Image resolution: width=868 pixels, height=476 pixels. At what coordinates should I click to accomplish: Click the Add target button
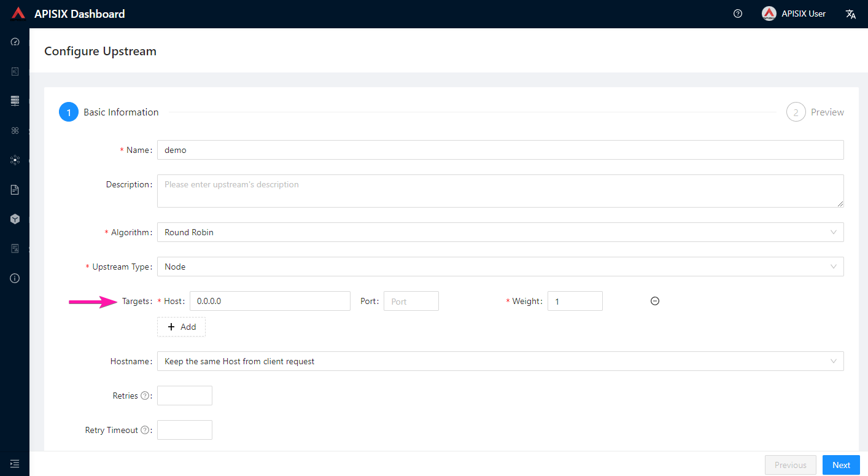pyautogui.click(x=181, y=327)
